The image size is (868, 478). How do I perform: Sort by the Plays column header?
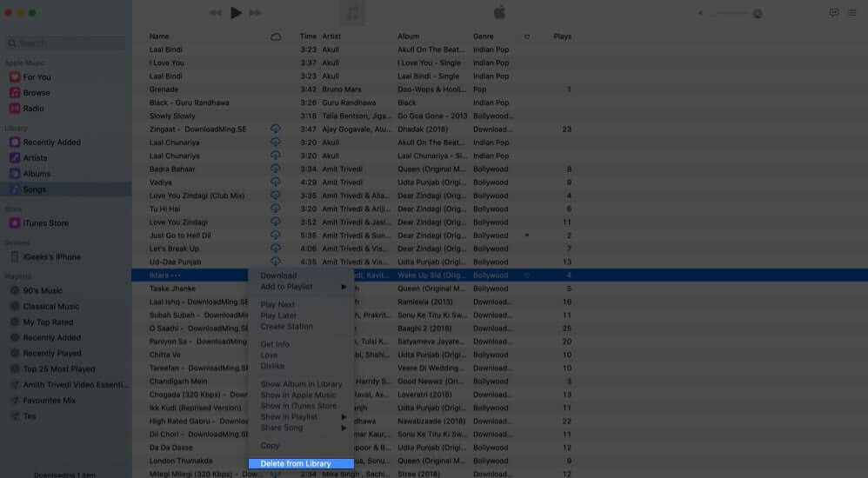[x=562, y=37]
